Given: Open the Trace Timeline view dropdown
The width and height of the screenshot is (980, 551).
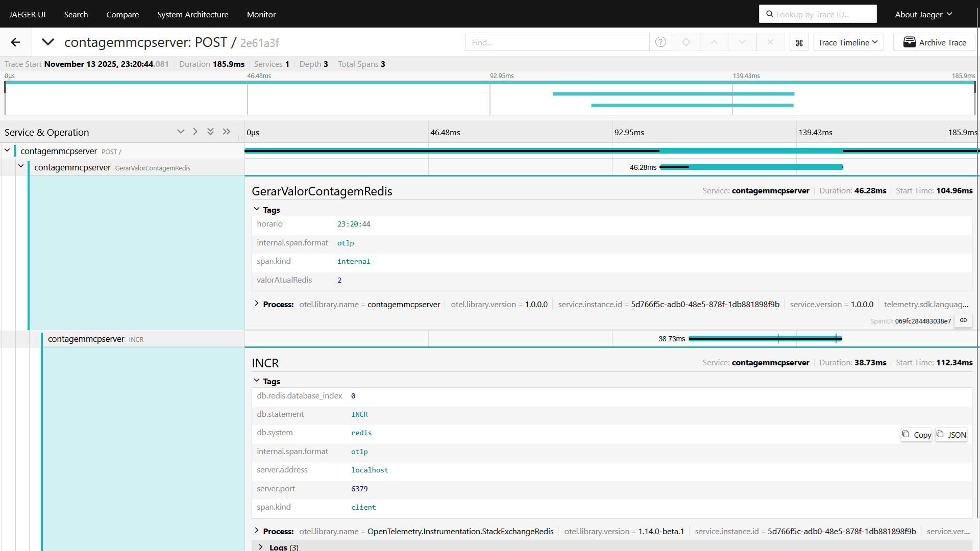Looking at the screenshot, I should [847, 42].
